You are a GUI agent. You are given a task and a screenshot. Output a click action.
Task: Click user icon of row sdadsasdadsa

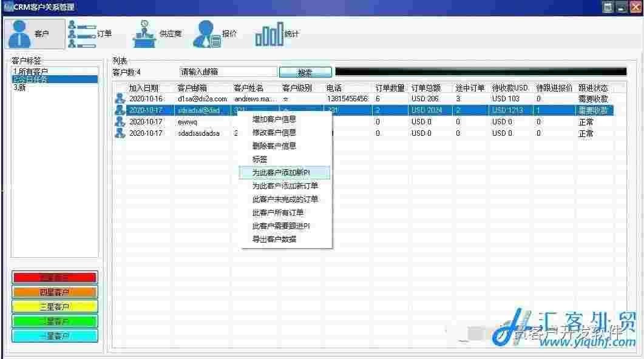tap(120, 133)
